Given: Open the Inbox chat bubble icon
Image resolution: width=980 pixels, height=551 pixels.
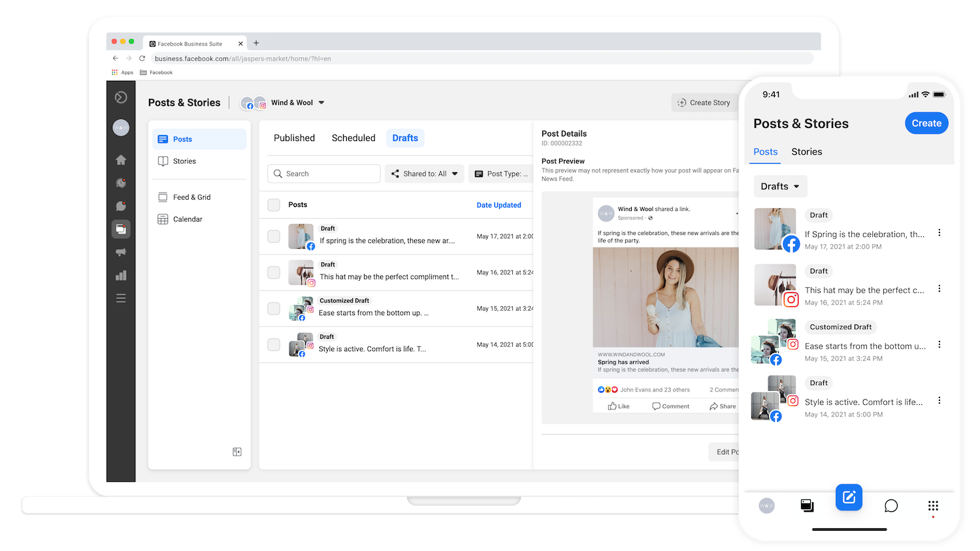Looking at the screenshot, I should (121, 206).
